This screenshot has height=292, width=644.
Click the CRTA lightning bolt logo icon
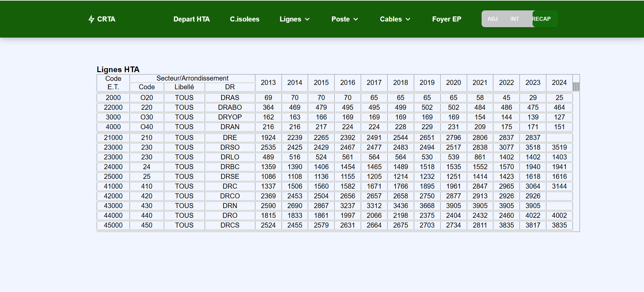point(91,19)
